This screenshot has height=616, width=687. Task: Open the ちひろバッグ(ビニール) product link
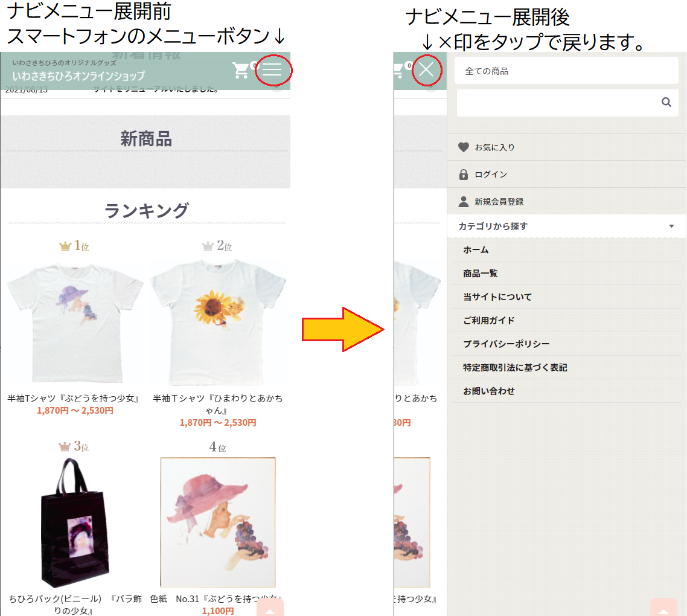(x=74, y=604)
